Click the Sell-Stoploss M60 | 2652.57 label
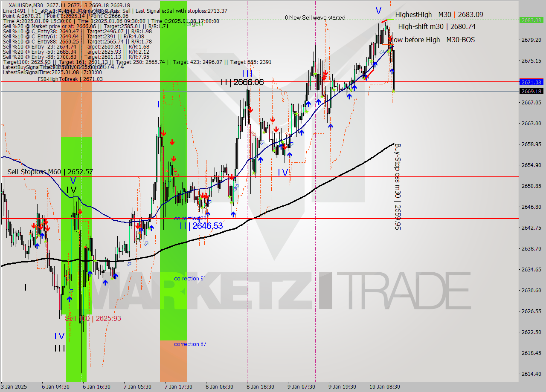The width and height of the screenshot is (546, 392). click(50, 172)
